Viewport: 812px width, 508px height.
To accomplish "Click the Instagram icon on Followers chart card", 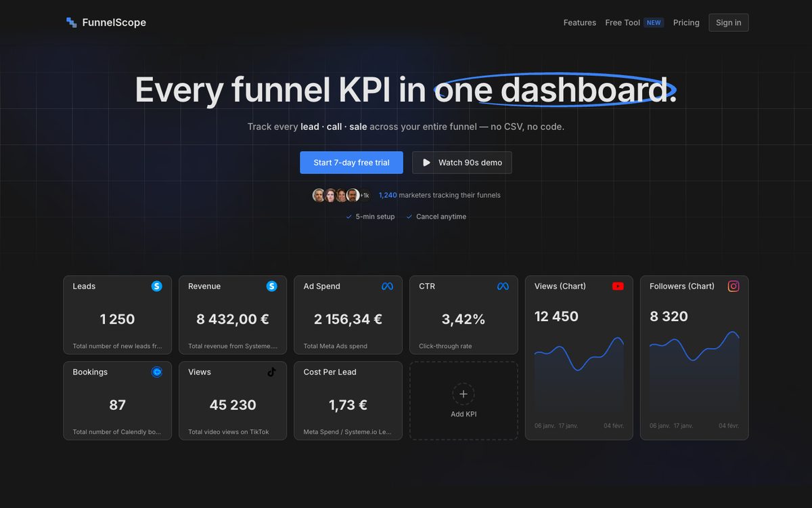I will (734, 287).
